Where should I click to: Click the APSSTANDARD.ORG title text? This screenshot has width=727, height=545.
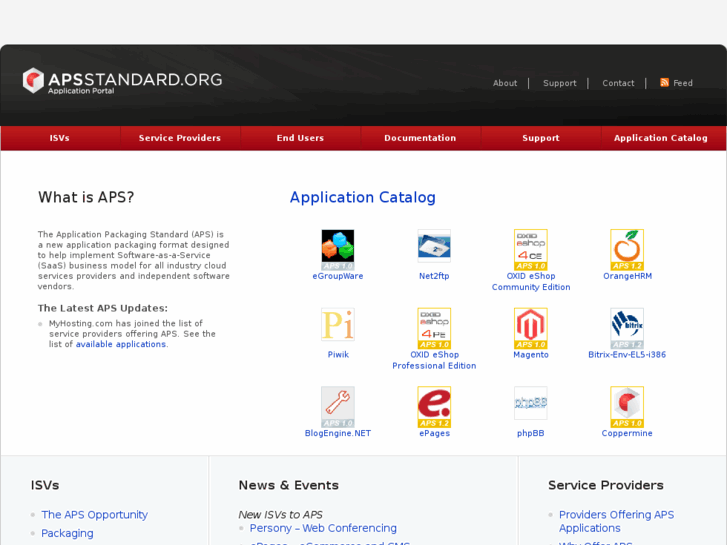click(135, 79)
